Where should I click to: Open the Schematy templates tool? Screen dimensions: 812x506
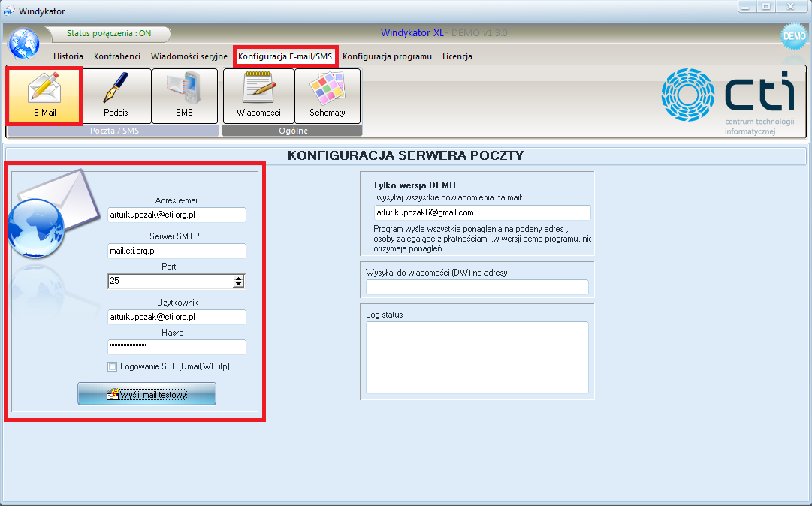click(328, 96)
